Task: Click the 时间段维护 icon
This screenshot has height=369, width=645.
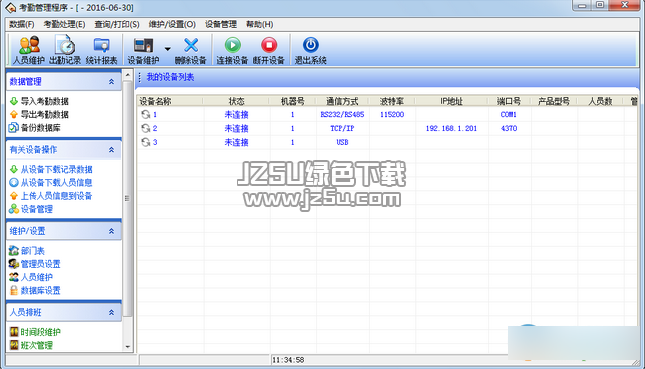Action: 14,332
